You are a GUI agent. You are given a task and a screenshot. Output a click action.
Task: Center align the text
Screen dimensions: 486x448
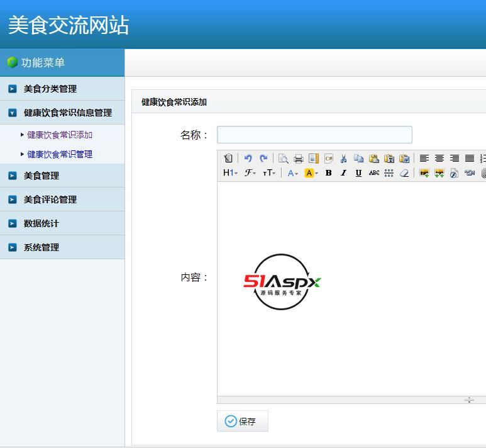[439, 158]
